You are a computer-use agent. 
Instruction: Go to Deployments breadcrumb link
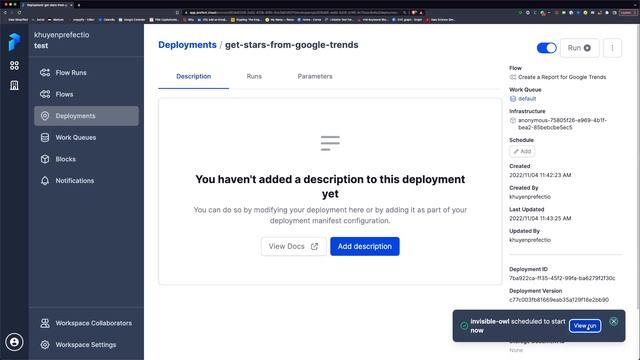pyautogui.click(x=187, y=45)
